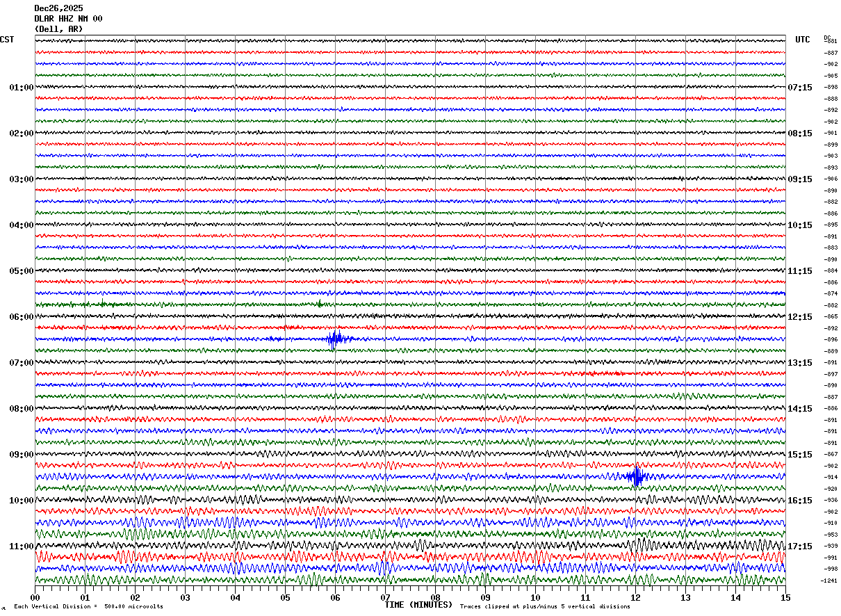Click the traces clipped footnote text
Screen dimensions: 841x616
click(x=545, y=607)
